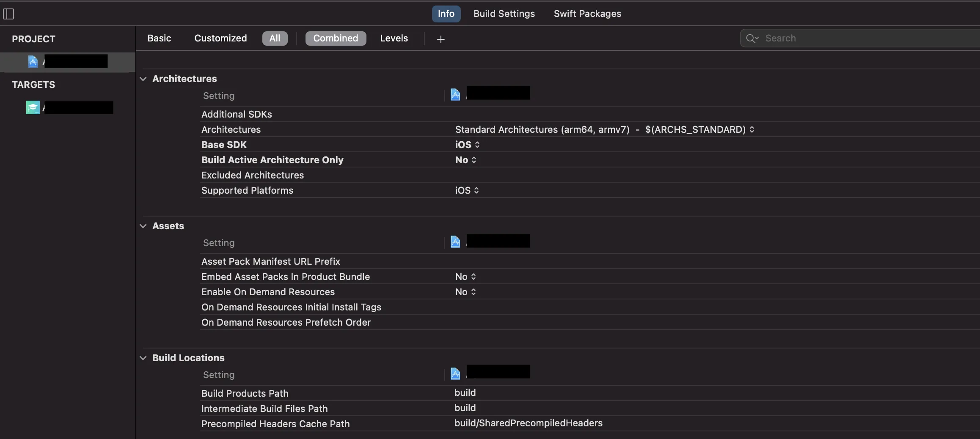Viewport: 980px width, 439px height.
Task: Open the Swift Packages tab
Action: click(587, 14)
